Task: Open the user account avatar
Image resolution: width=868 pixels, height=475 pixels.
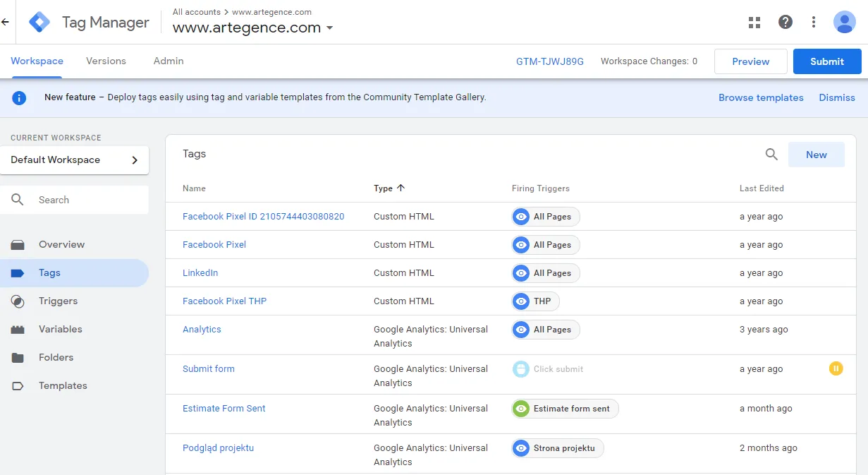Action: [844, 22]
